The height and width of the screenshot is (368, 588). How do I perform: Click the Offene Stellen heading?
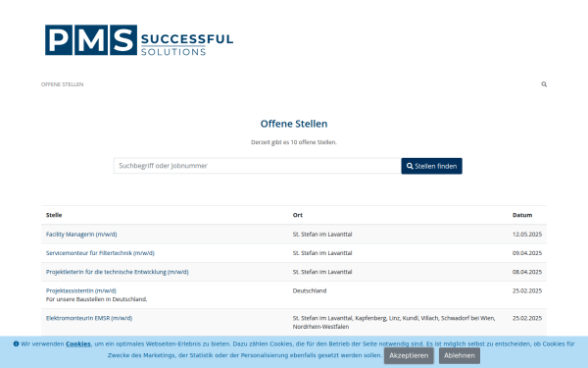[x=294, y=124]
